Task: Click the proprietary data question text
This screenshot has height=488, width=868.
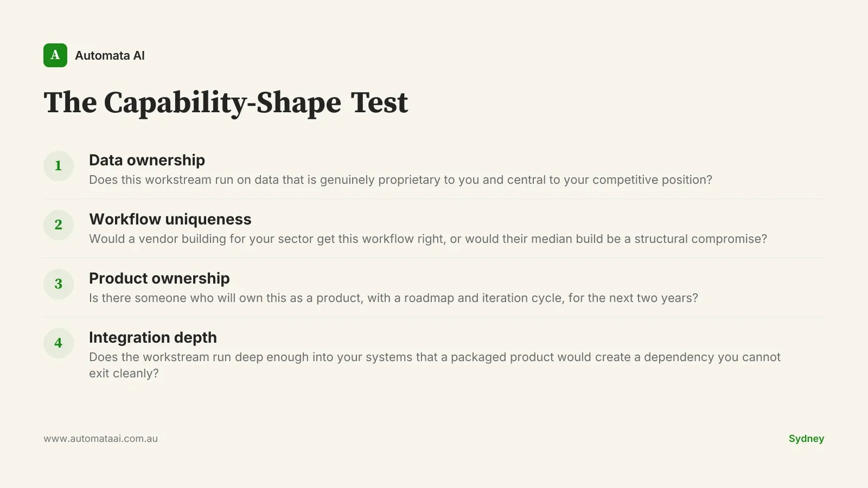Action: click(x=400, y=180)
